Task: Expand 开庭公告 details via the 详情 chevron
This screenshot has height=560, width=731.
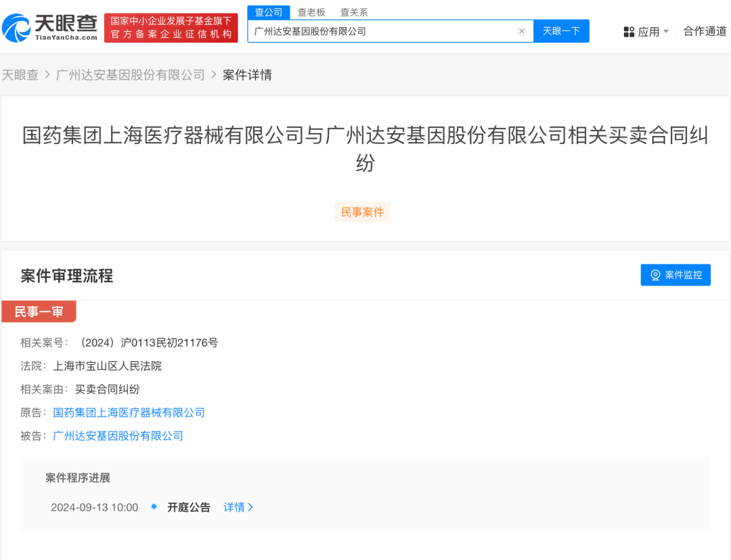Action: [251, 507]
